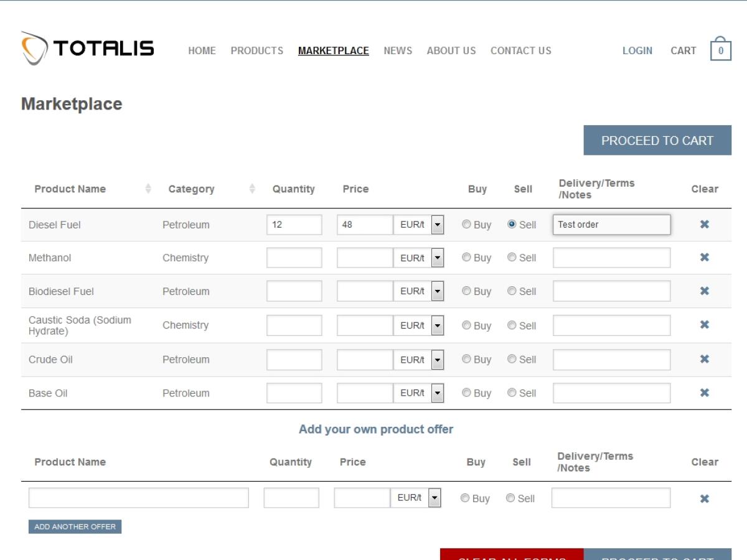Select Sell for Crude Oil
This screenshot has width=747, height=560.
[511, 359]
